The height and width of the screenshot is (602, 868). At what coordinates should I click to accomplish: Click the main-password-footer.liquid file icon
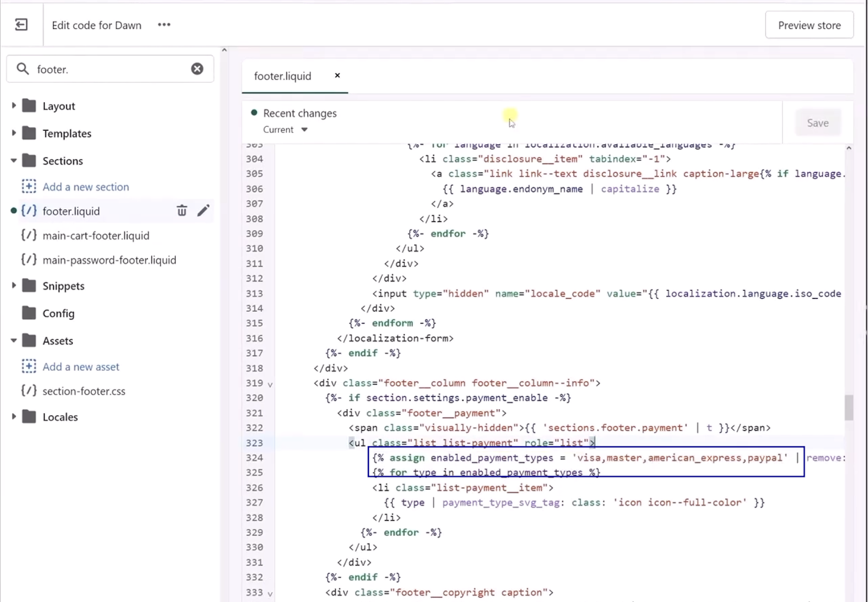(x=29, y=260)
